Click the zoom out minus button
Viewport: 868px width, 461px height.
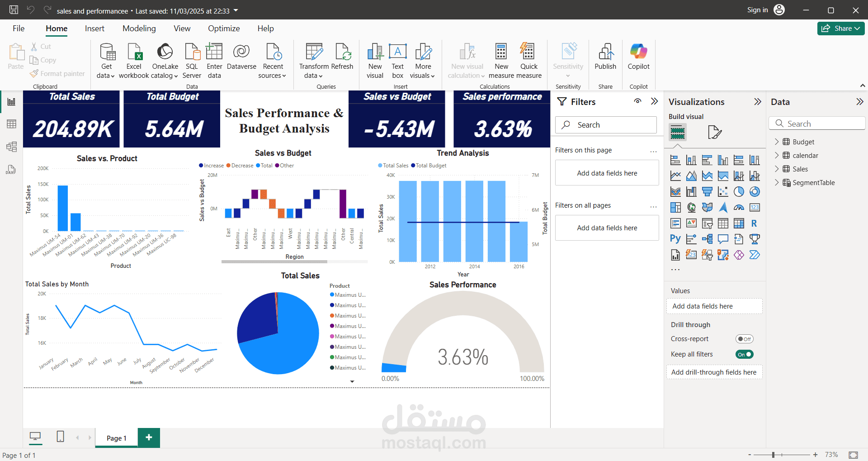pyautogui.click(x=750, y=455)
